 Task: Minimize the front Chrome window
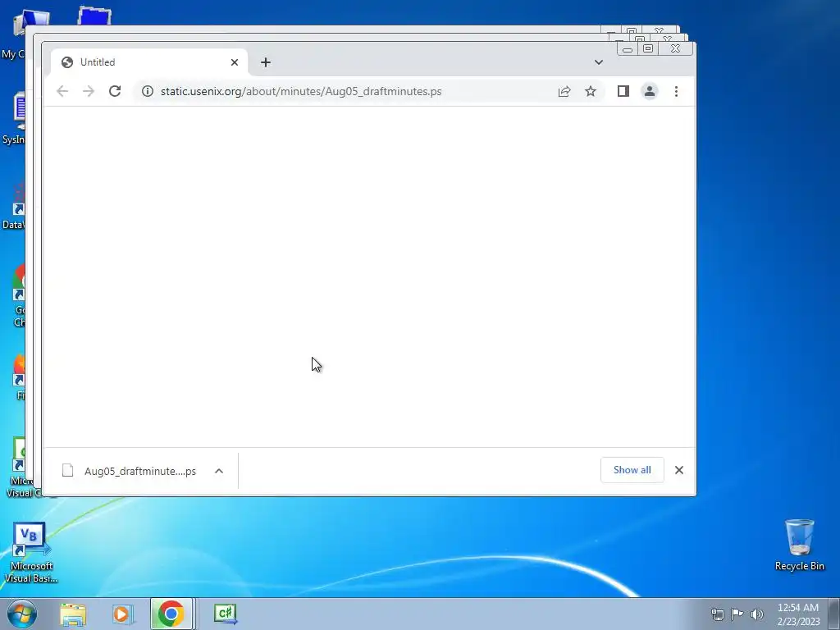coord(628,48)
